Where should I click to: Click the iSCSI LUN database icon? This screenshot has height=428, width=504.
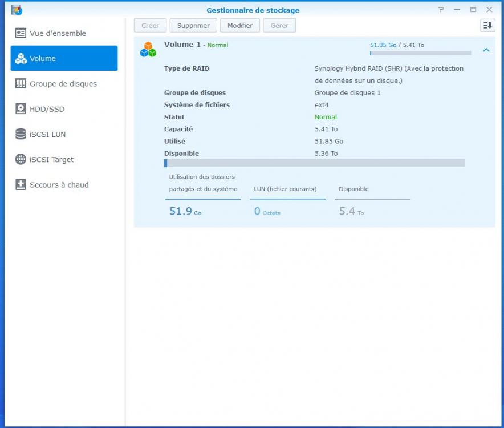click(x=21, y=134)
